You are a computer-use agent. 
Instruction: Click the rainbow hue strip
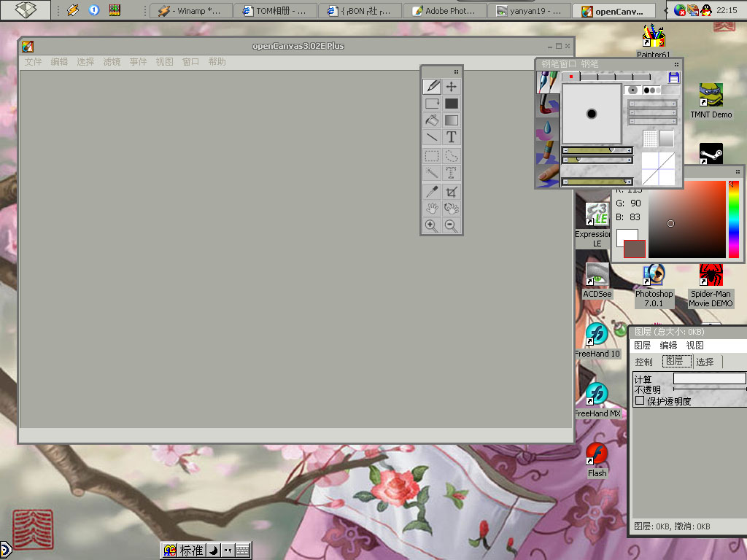coord(734,219)
